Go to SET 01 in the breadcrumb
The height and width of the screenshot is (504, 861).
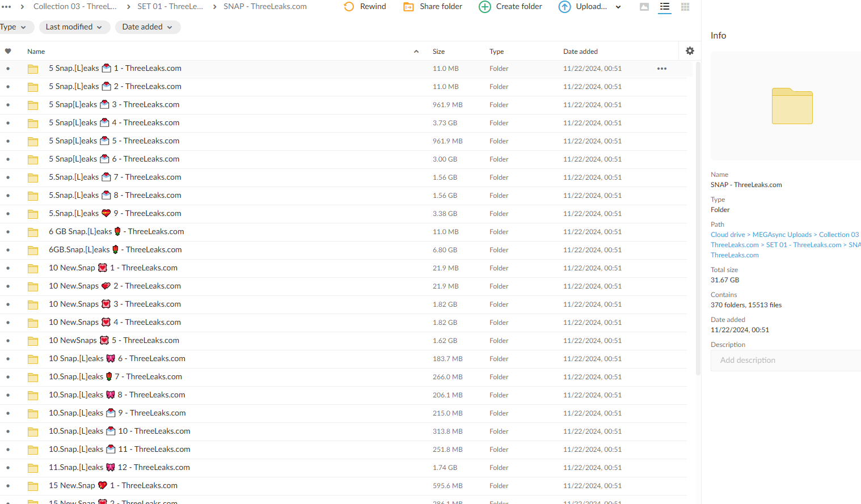[170, 7]
